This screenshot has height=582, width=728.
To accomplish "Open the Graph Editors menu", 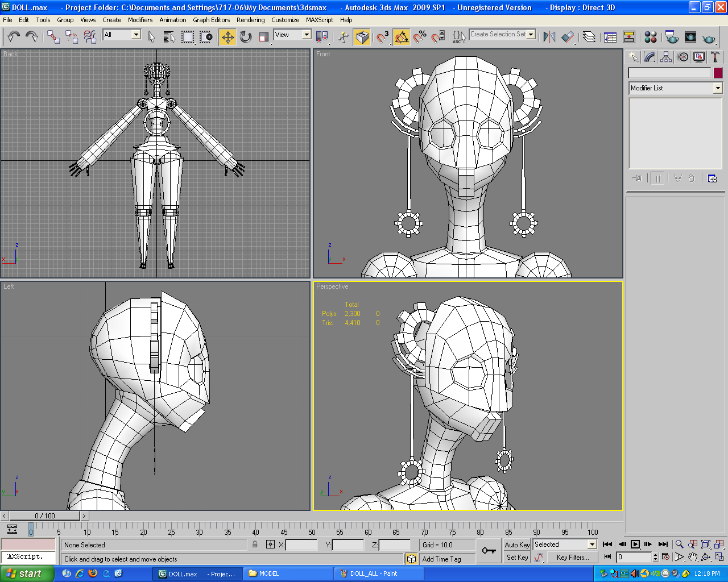I will pos(212,20).
